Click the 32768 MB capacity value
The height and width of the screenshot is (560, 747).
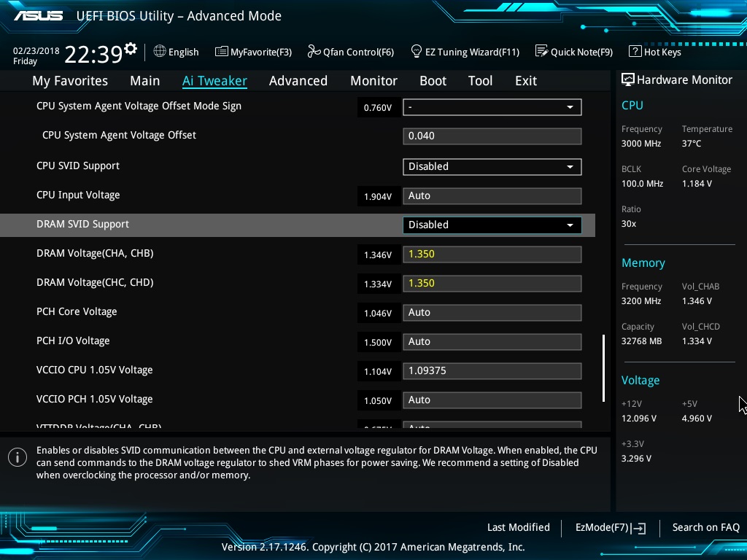pos(641,341)
